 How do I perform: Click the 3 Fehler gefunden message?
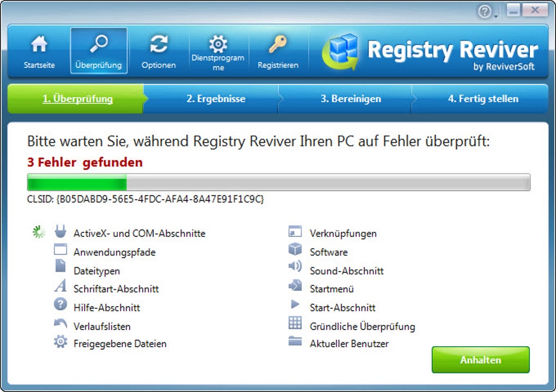click(x=85, y=162)
